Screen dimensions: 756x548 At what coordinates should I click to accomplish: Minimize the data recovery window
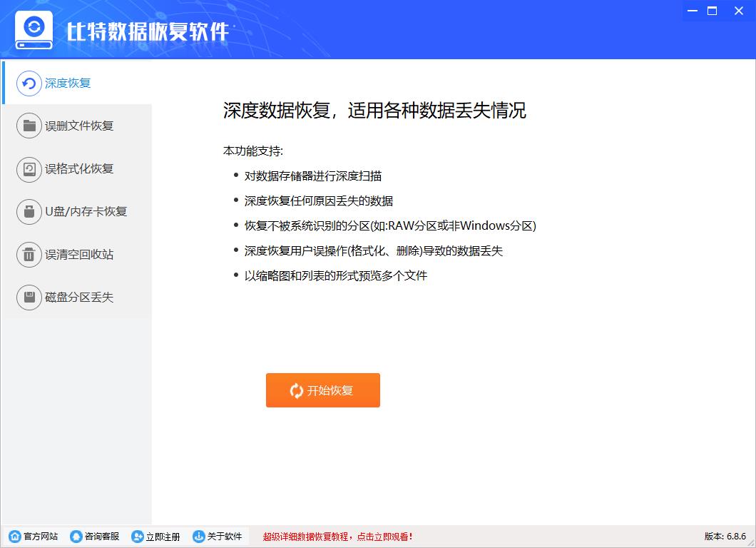pos(693,11)
